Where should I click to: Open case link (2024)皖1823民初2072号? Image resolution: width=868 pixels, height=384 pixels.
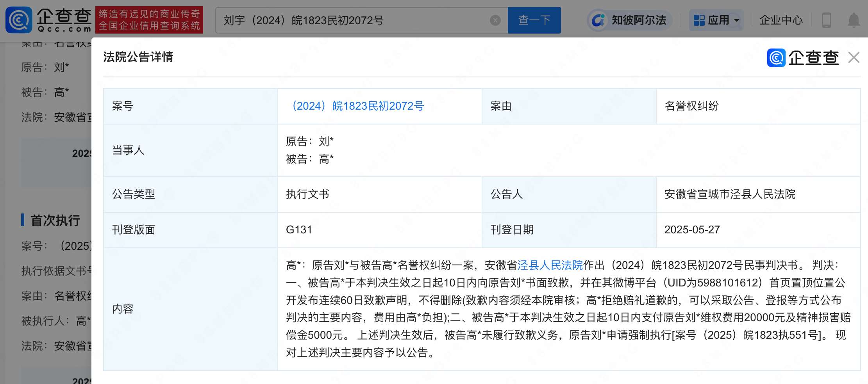tap(355, 106)
